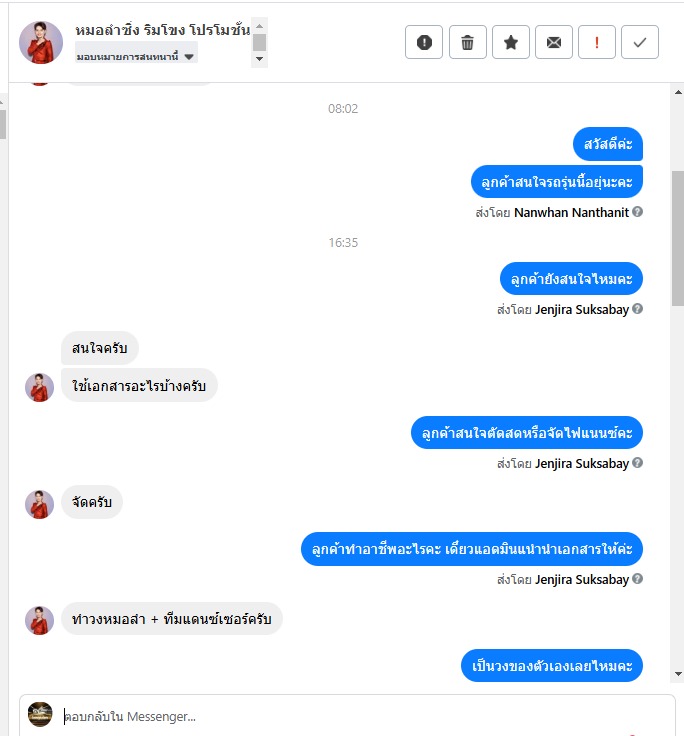This screenshot has width=684, height=736.
Task: Click customer avatar beside จัดครับ message
Action: (39, 504)
